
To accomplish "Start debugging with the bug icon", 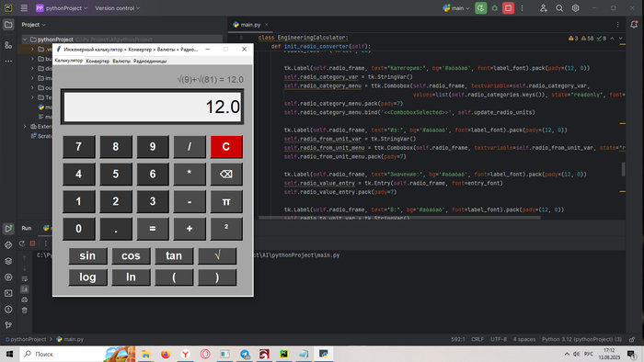I will pyautogui.click(x=495, y=7).
